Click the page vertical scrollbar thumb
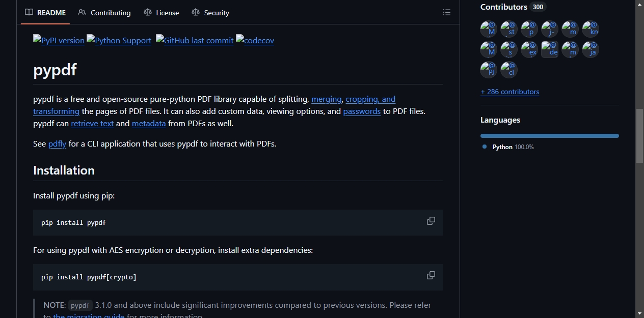The height and width of the screenshot is (318, 644). [640, 135]
